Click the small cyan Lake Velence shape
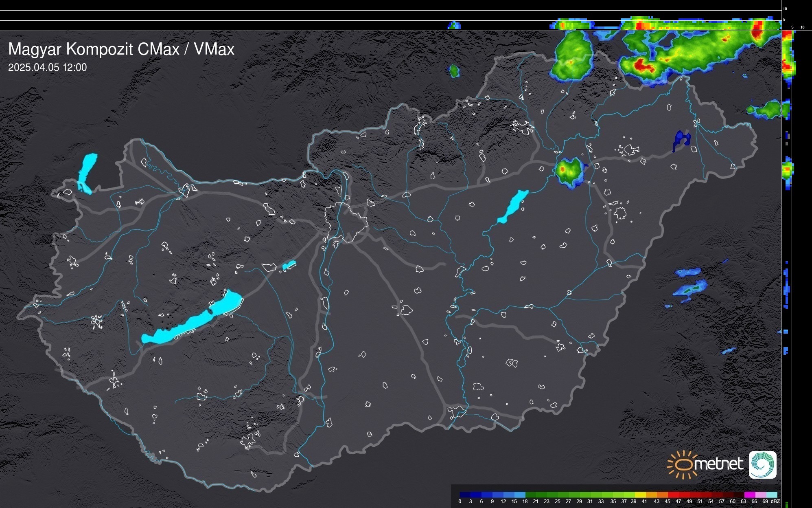Viewport: 812px width, 508px height. point(289,265)
